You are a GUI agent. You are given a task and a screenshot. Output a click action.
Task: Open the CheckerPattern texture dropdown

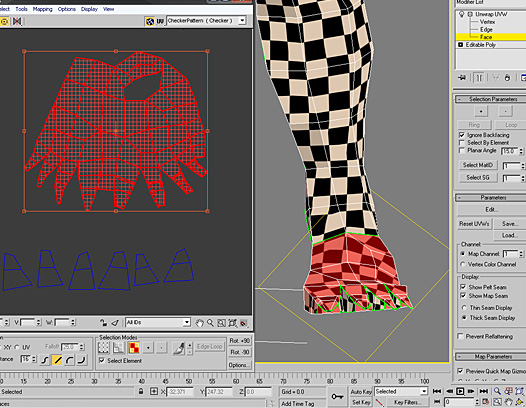coord(242,21)
